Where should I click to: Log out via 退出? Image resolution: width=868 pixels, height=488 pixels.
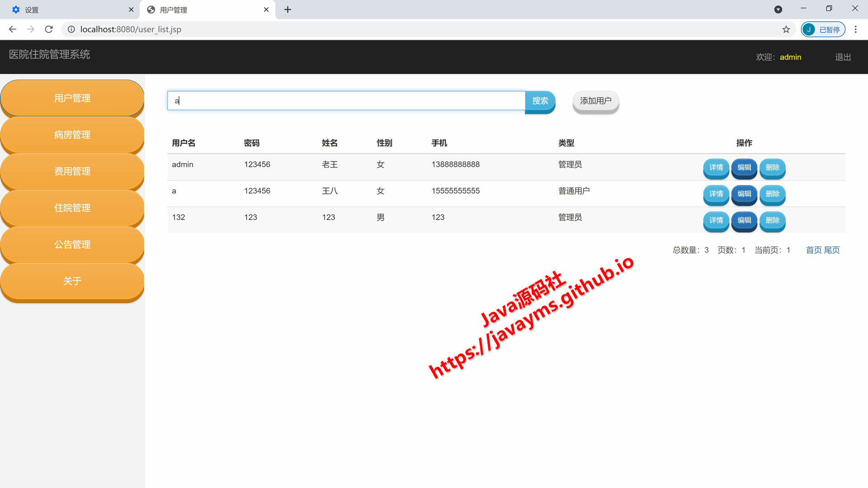pyautogui.click(x=843, y=57)
